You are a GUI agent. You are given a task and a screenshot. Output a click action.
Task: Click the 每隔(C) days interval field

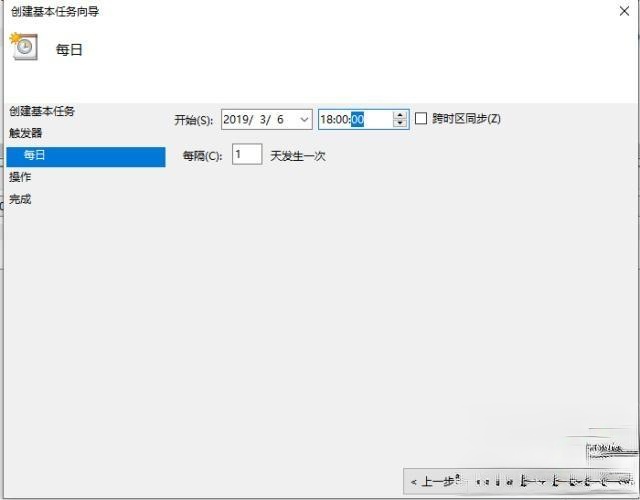pyautogui.click(x=247, y=154)
